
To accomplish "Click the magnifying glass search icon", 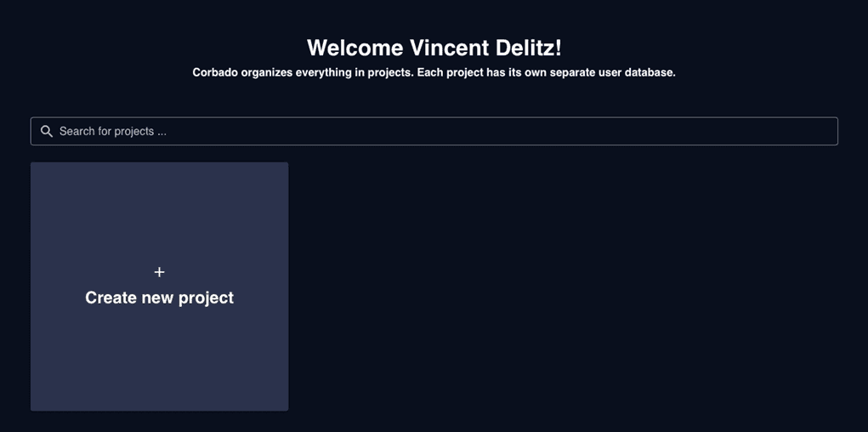I will pyautogui.click(x=47, y=131).
